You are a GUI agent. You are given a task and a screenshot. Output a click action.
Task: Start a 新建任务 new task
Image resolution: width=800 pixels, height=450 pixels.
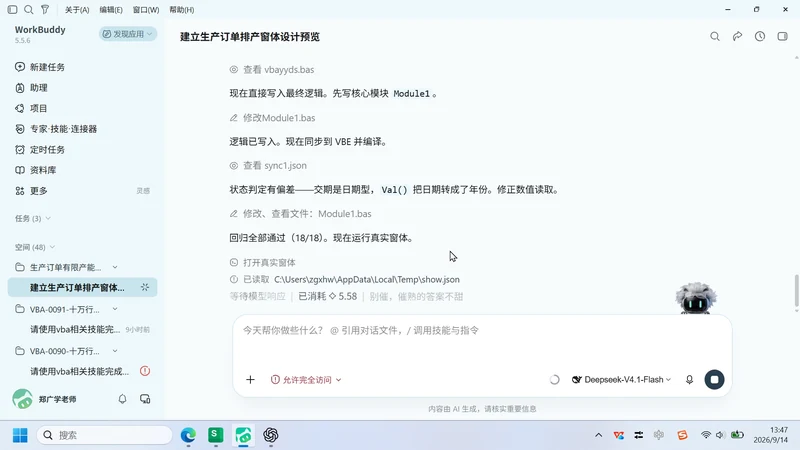(x=47, y=67)
